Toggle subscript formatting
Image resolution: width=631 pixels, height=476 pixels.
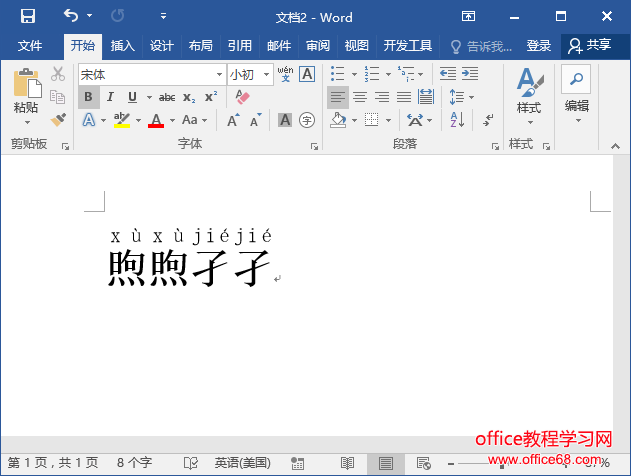[x=189, y=97]
